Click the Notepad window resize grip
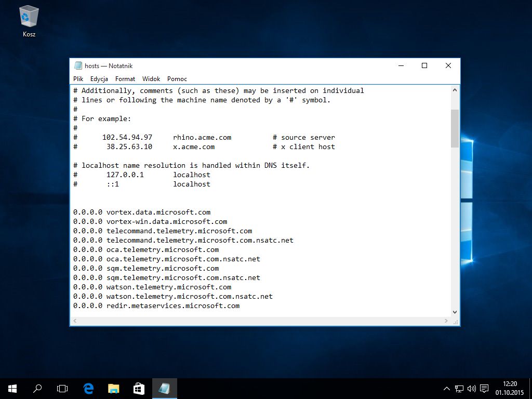This screenshot has height=399, width=532. pos(455,321)
